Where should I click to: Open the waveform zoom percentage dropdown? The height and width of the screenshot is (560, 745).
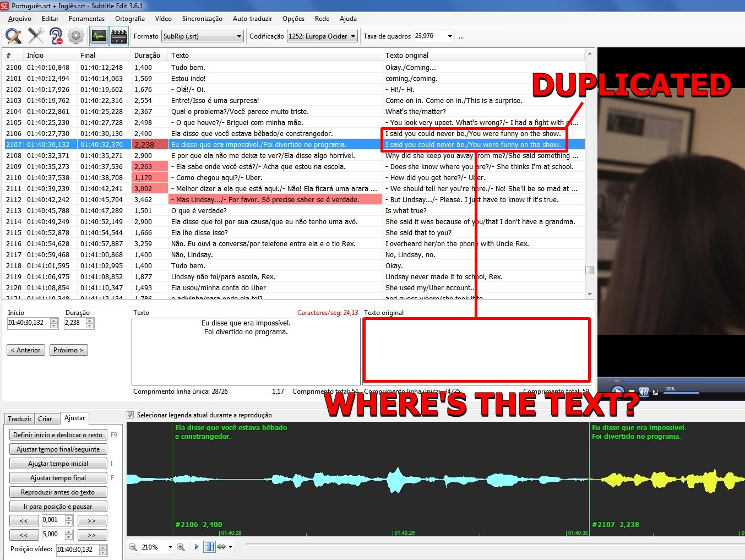(170, 547)
